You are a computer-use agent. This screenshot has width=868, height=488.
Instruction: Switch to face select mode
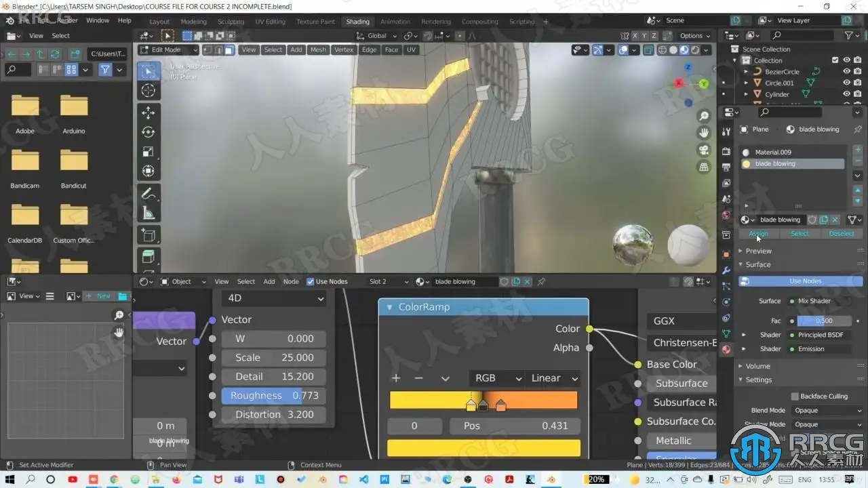tap(230, 49)
